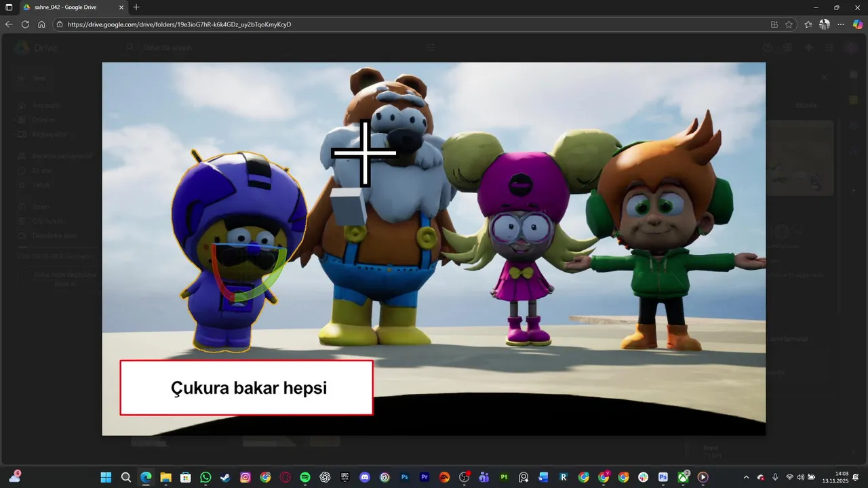This screenshot has width=868, height=488.
Task: Close the sahne_042 browser tab
Action: click(121, 7)
